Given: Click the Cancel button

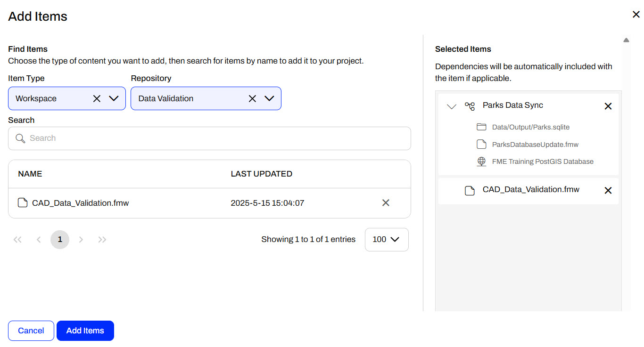Looking at the screenshot, I should tap(31, 331).
